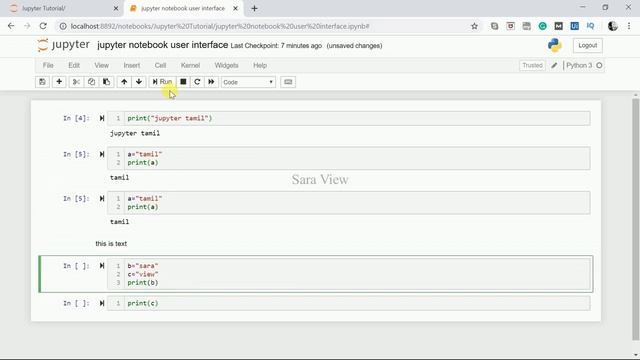The width and height of the screenshot is (640, 360).
Task: Click the Python logo icon
Action: pyautogui.click(x=554, y=45)
